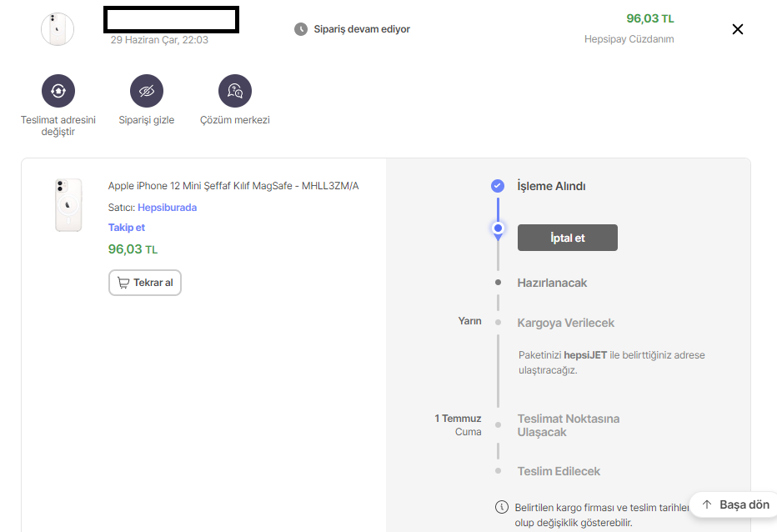Click the İşleme Alındı checkmark icon
Screen dimensions: 777x532
click(x=498, y=186)
